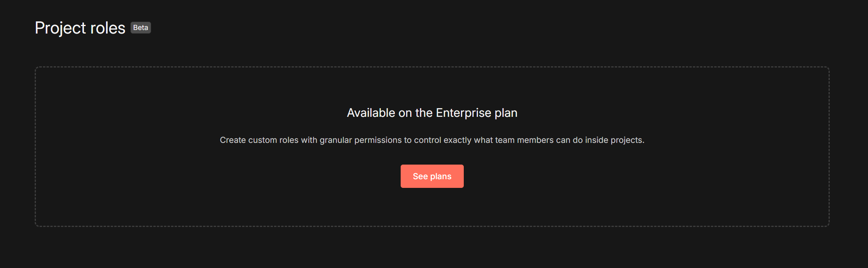Click the word Enterprise in the heading
This screenshot has height=268, width=868.
pyautogui.click(x=463, y=113)
